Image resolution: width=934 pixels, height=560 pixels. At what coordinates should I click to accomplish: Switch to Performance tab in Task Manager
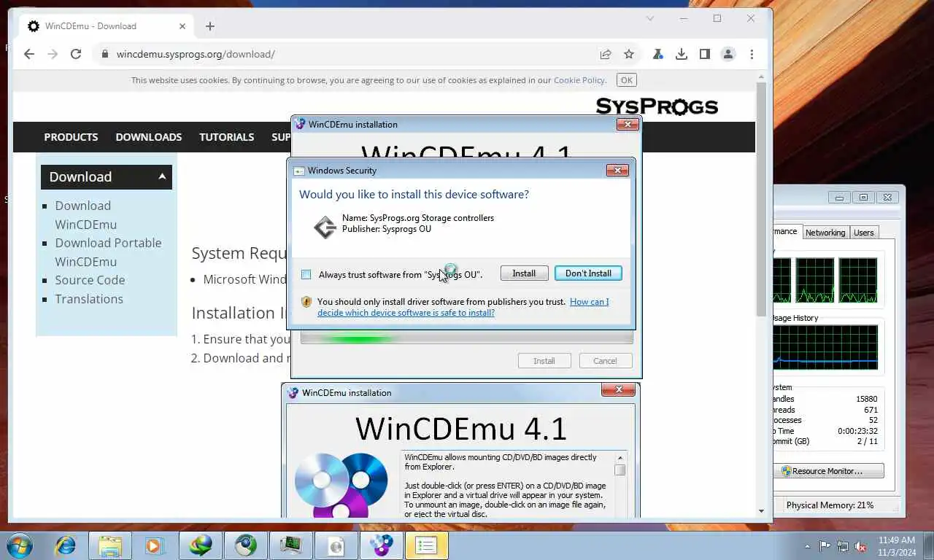tap(787, 231)
